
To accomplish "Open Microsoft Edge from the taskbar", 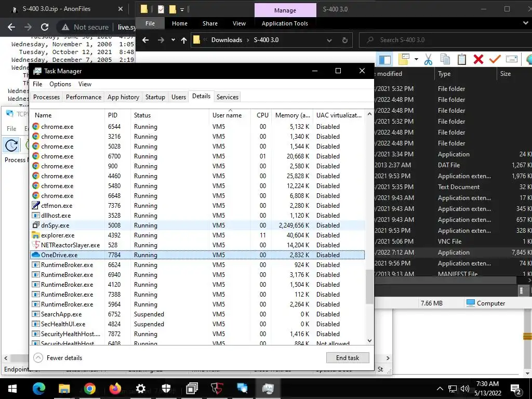I will point(38,389).
